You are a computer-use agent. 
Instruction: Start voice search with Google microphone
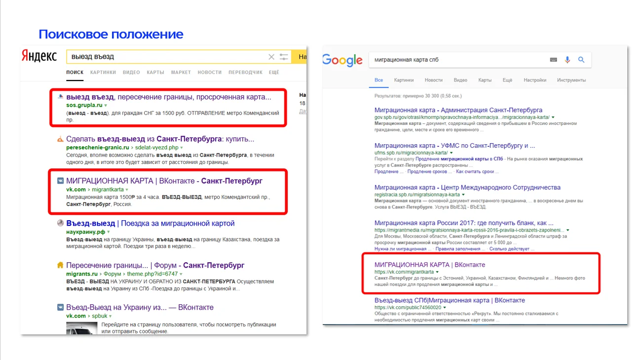coord(568,60)
